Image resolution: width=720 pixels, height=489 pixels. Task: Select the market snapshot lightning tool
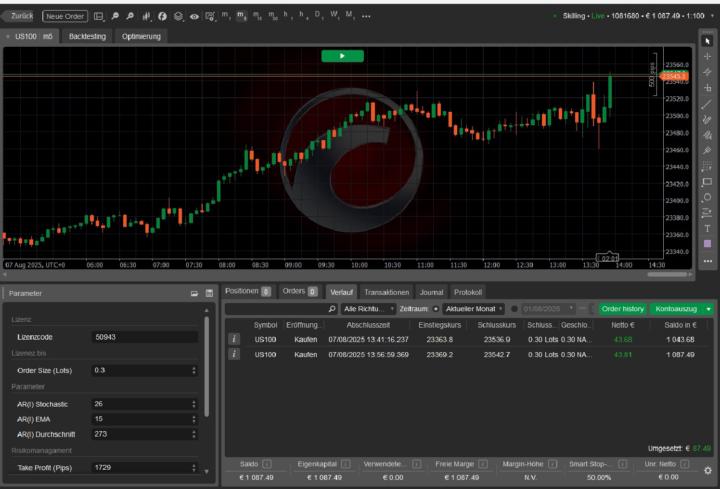tap(708, 72)
